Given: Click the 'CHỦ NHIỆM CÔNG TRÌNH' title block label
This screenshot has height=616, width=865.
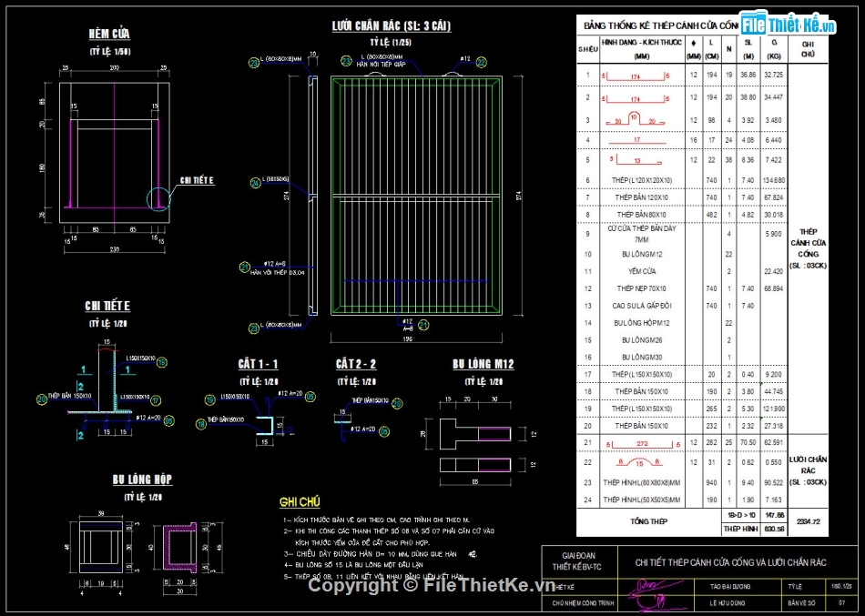Looking at the screenshot, I should 583,603.
